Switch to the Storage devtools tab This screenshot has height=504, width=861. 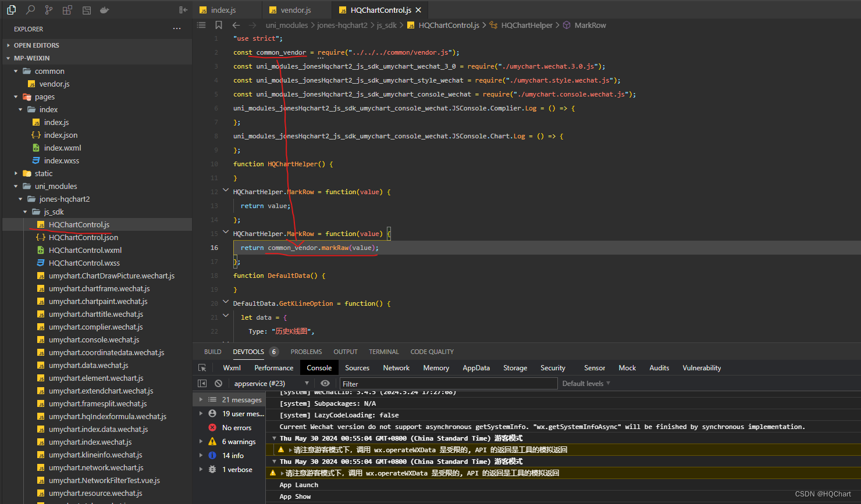click(x=515, y=368)
